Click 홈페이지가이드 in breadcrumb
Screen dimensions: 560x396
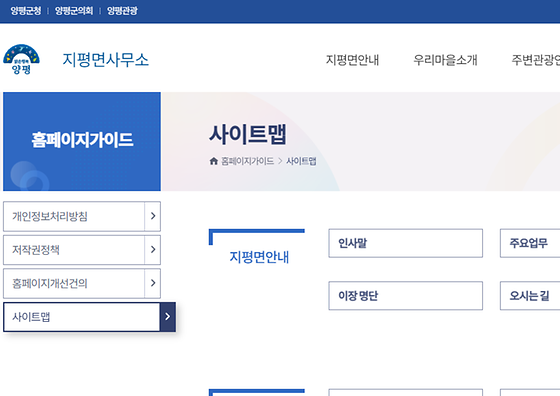tap(248, 161)
